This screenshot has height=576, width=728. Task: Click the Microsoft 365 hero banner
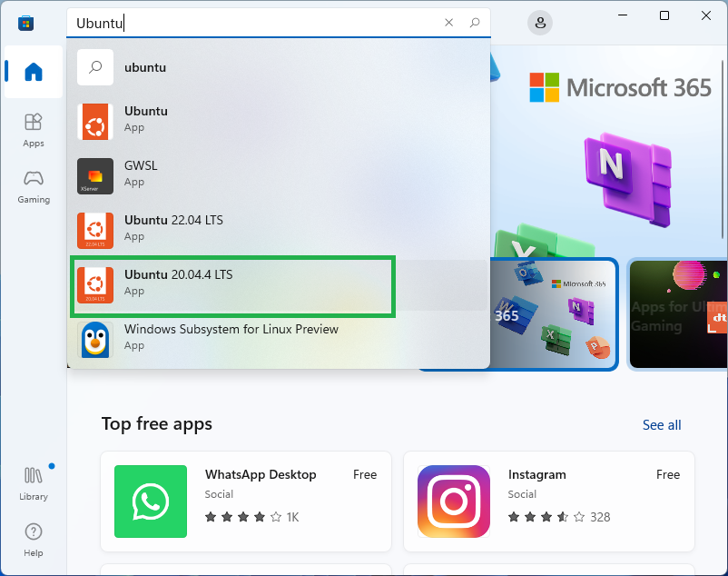[608, 149]
